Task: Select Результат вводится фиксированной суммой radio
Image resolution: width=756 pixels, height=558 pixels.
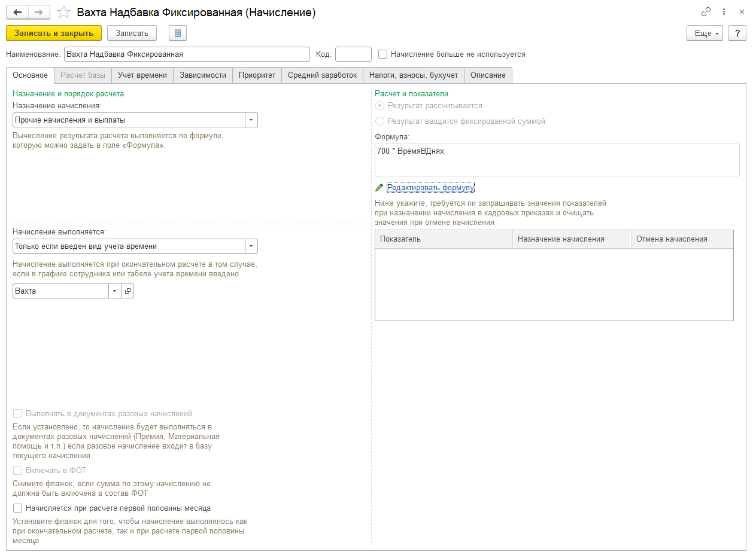Action: point(379,121)
